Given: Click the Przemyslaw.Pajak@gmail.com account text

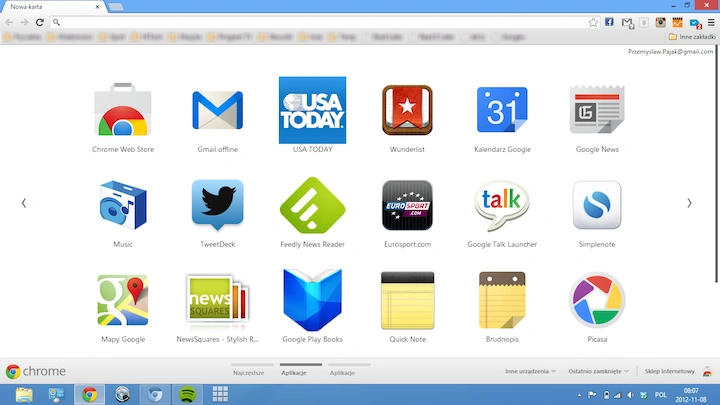Looking at the screenshot, I should tap(670, 51).
